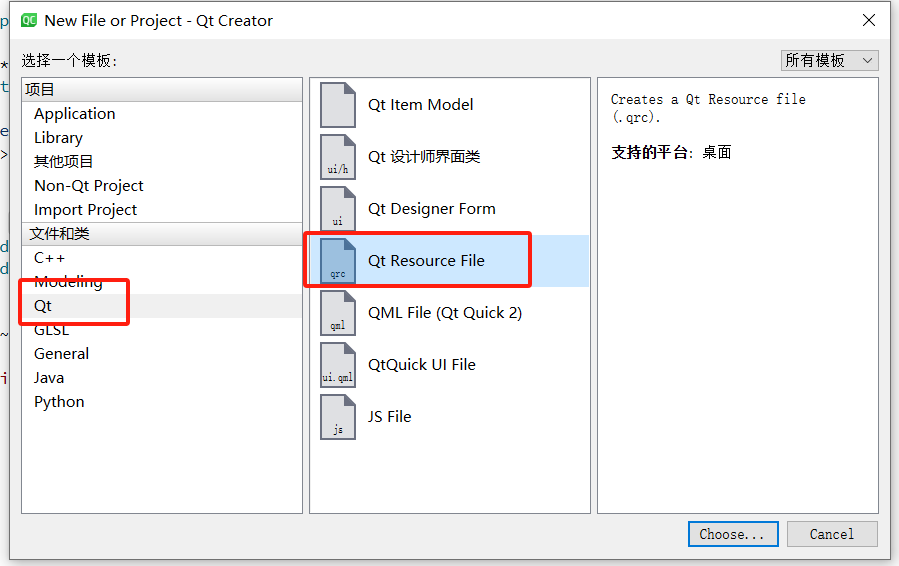Image resolution: width=899 pixels, height=566 pixels.
Task: Open the 所有模板 template filter dropdown
Action: (829, 60)
